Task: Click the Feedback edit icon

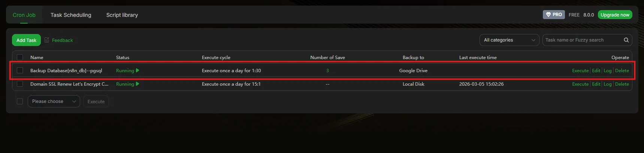Action: (x=47, y=40)
